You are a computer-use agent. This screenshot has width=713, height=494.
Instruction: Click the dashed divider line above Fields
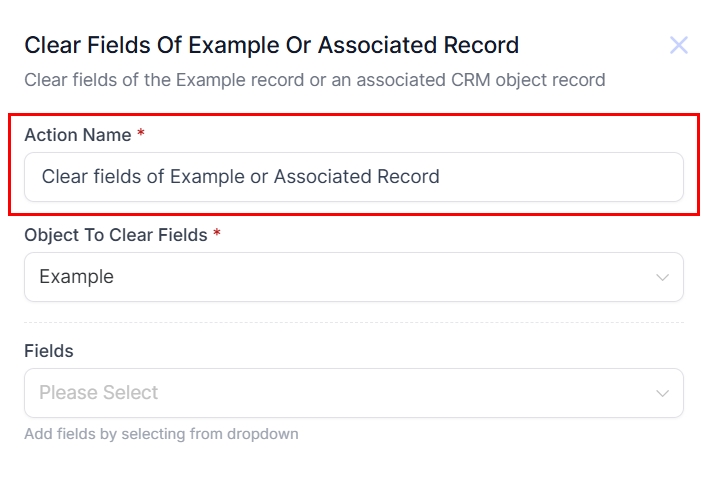pos(354,322)
